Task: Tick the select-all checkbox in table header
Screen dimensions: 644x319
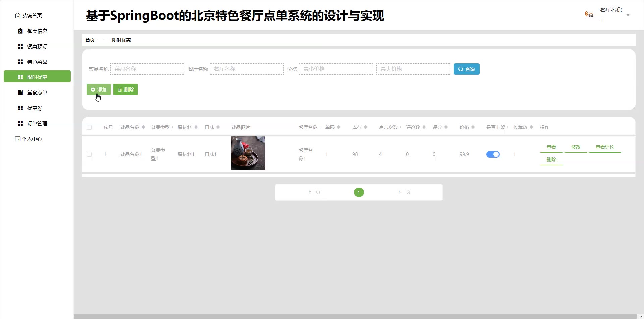Action: point(89,127)
